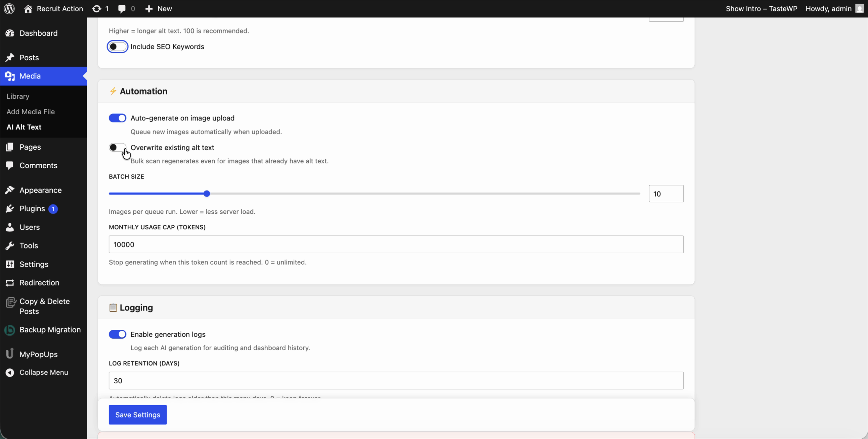This screenshot has height=439, width=868.
Task: Click the update arrows icon in top bar
Action: 97,8
